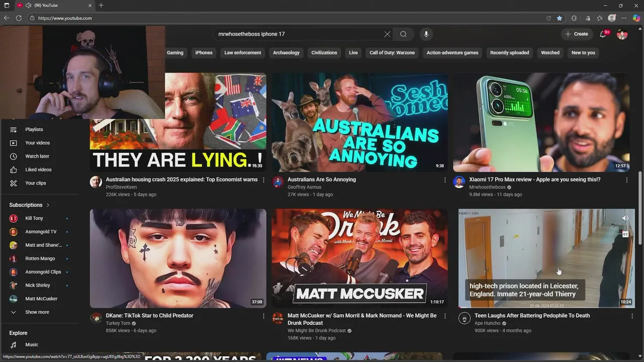Open Mrwhosetheboss channel avatar
The width and height of the screenshot is (644, 362).
click(459, 182)
